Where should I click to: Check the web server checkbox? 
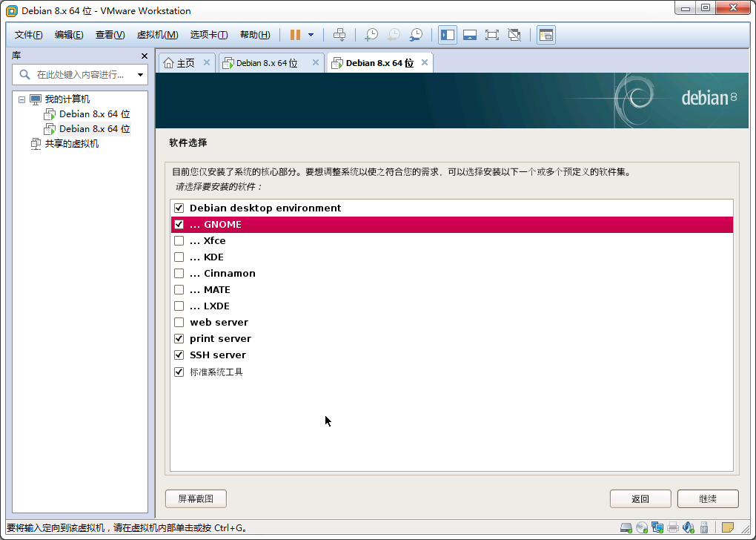point(179,323)
